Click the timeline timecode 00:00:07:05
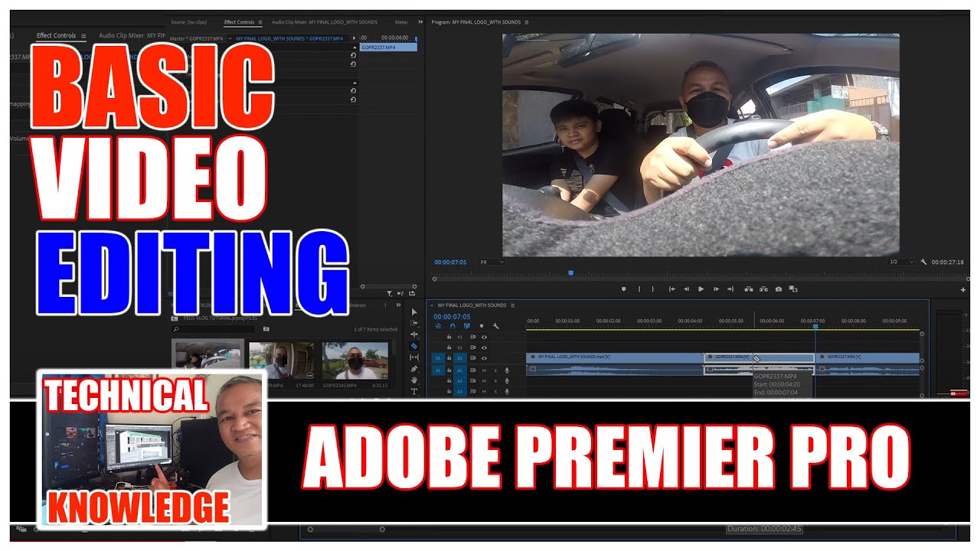The width and height of the screenshot is (980, 551). tap(452, 317)
